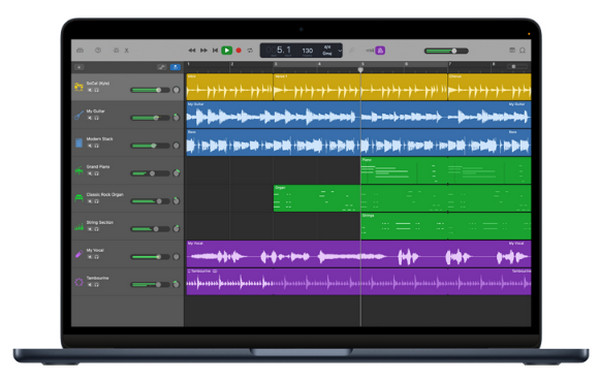Solo the My Guitar track
Image resolution: width=600 pixels, height=380 pixels.
coord(96,118)
